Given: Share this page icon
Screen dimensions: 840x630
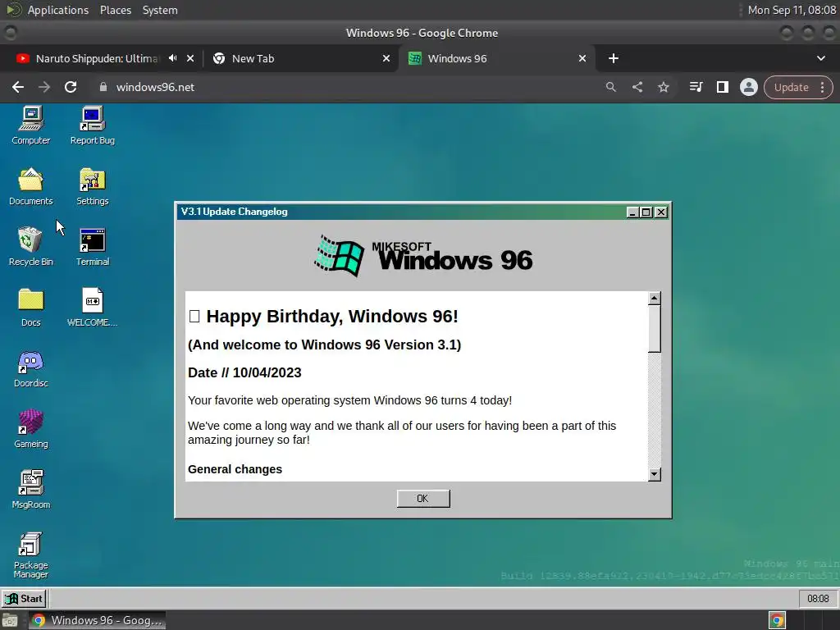Looking at the screenshot, I should (x=637, y=87).
